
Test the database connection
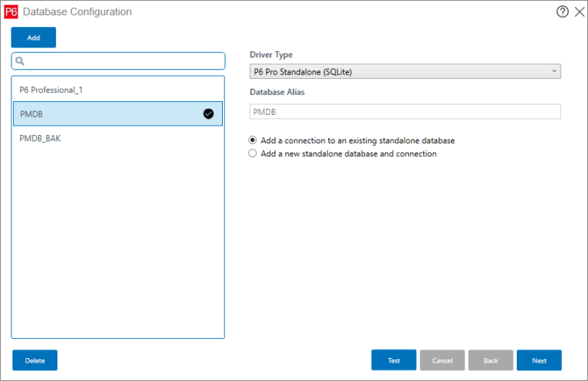(x=394, y=360)
